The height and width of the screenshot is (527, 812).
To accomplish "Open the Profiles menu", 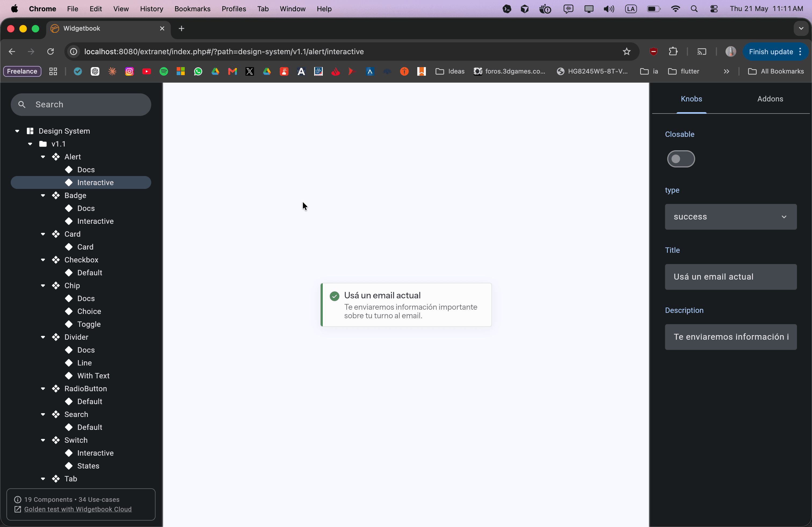I will point(234,9).
